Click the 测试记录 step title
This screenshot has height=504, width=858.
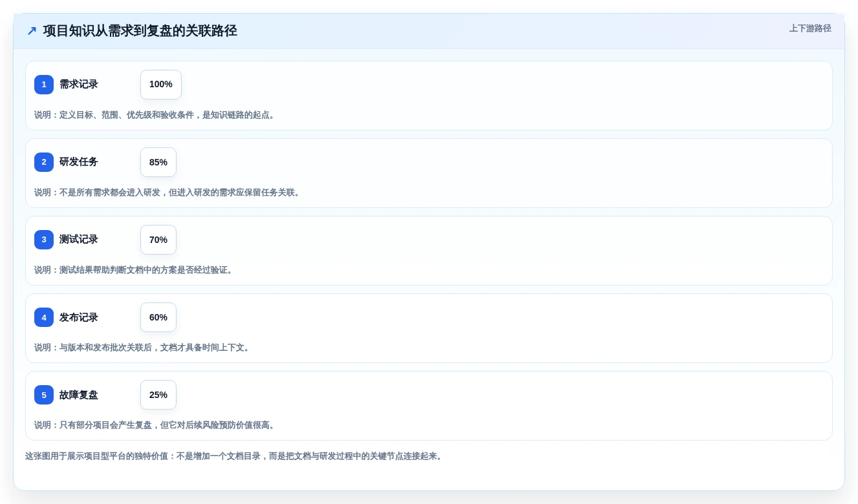[x=79, y=240]
